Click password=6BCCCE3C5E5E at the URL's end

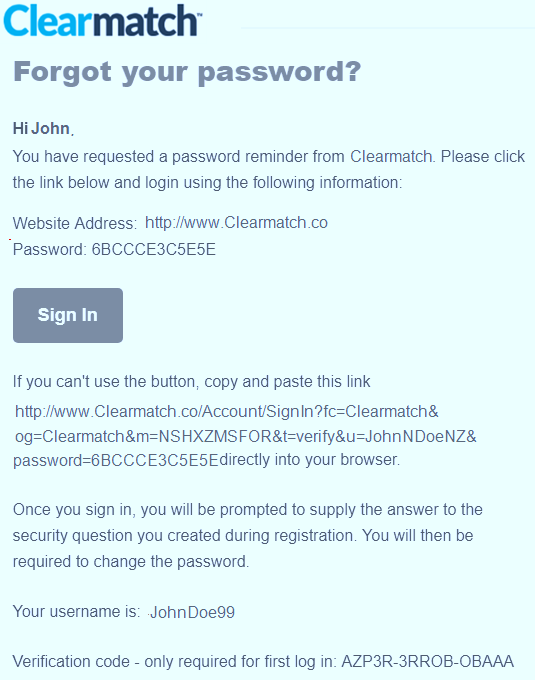click(x=116, y=460)
